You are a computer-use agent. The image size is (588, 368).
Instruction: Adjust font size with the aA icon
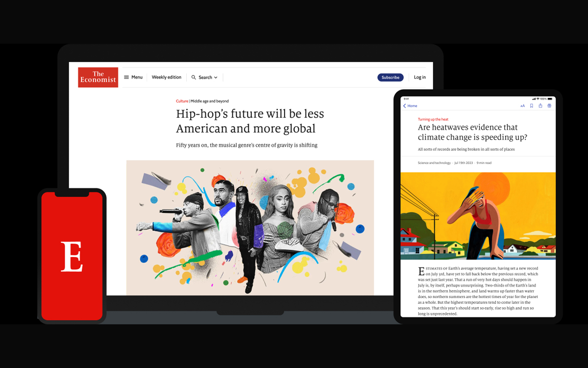click(523, 105)
